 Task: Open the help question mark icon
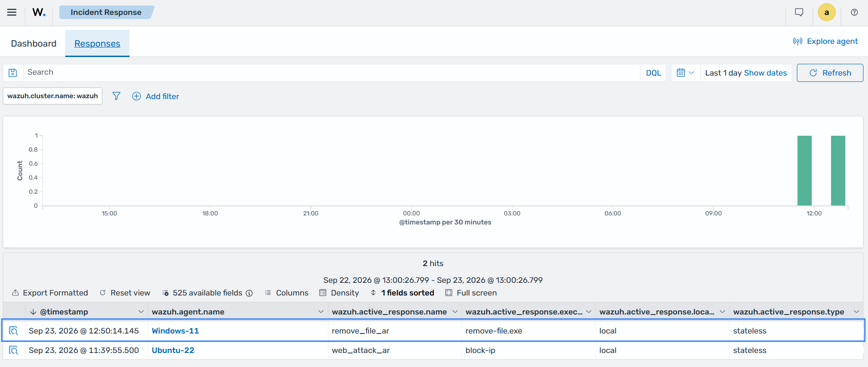(854, 12)
